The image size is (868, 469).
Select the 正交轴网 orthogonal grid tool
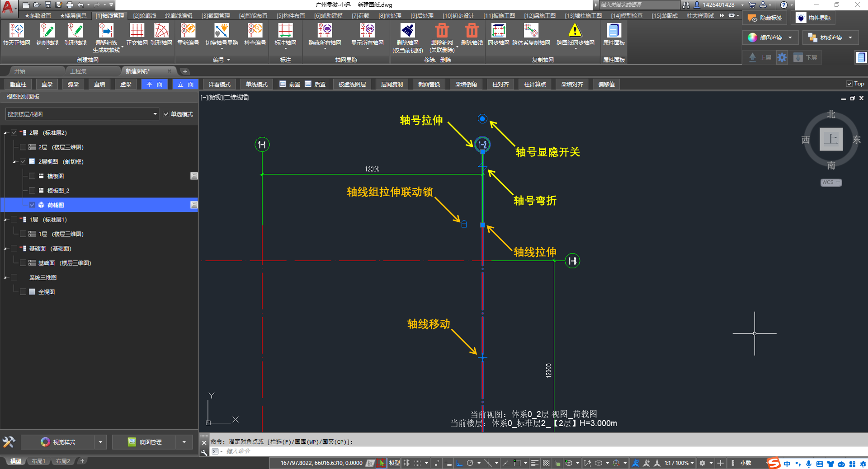pos(137,34)
